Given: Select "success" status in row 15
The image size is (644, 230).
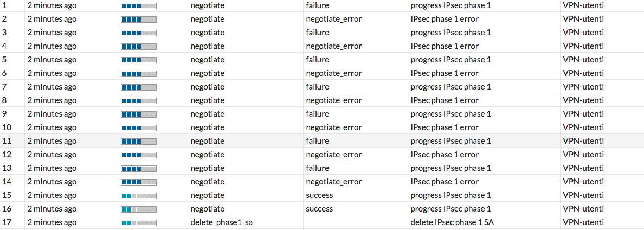Looking at the screenshot, I should click(319, 195).
